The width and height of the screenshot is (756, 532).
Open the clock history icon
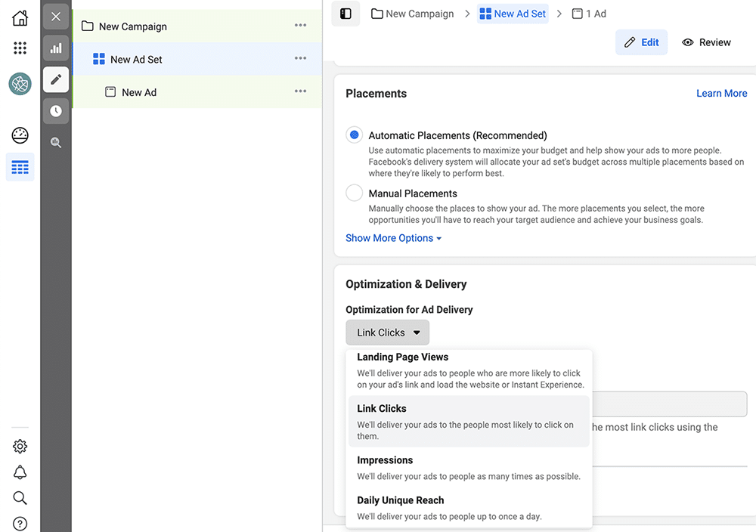click(56, 111)
